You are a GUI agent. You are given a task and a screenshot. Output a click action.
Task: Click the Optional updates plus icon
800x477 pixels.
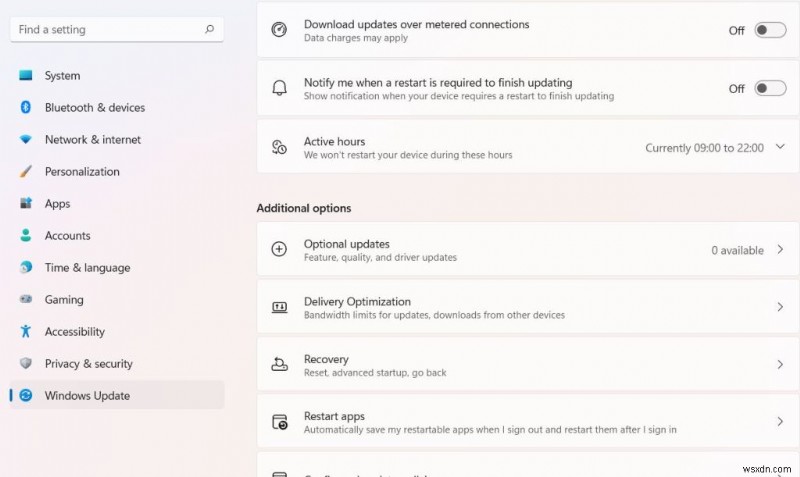tap(279, 249)
